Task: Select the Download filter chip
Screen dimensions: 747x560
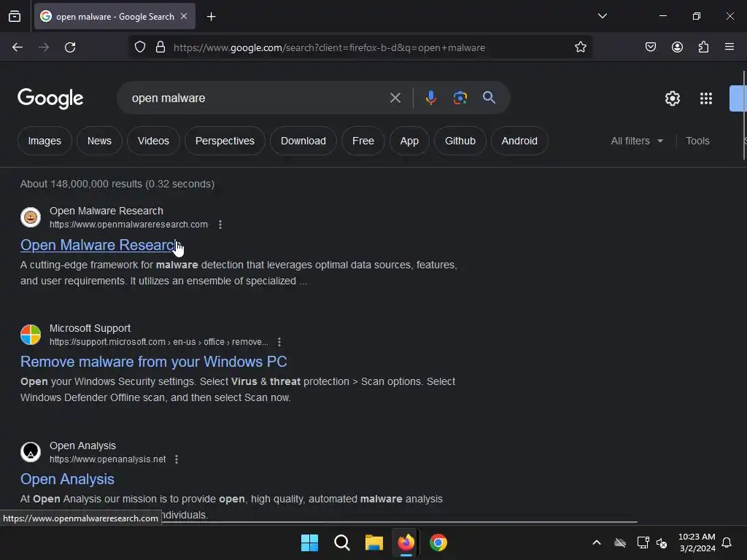Action: tap(303, 141)
